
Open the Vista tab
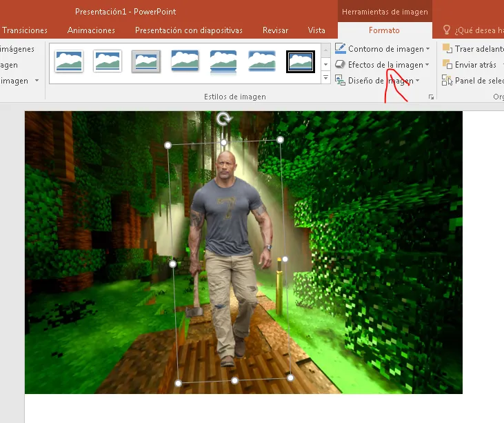tap(316, 30)
